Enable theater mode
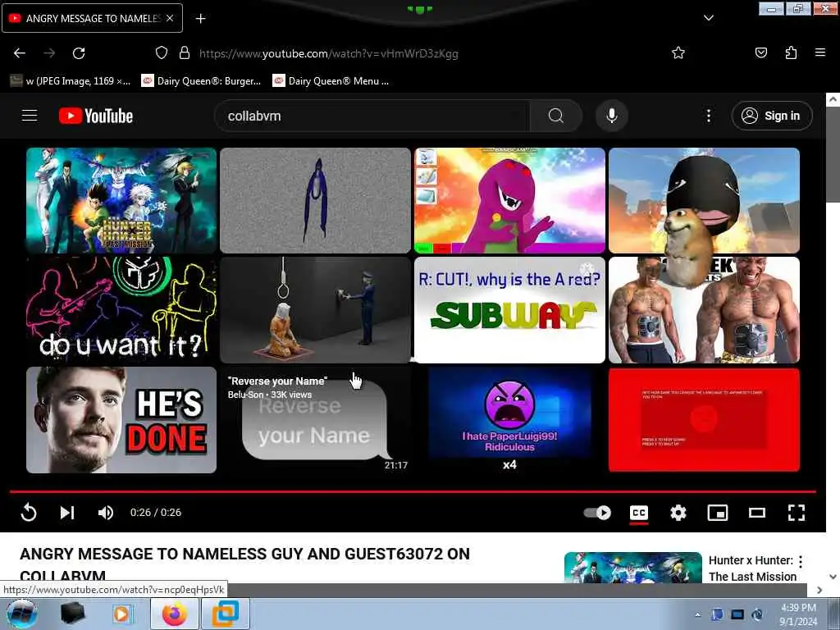The height and width of the screenshot is (630, 840). pyautogui.click(x=757, y=513)
